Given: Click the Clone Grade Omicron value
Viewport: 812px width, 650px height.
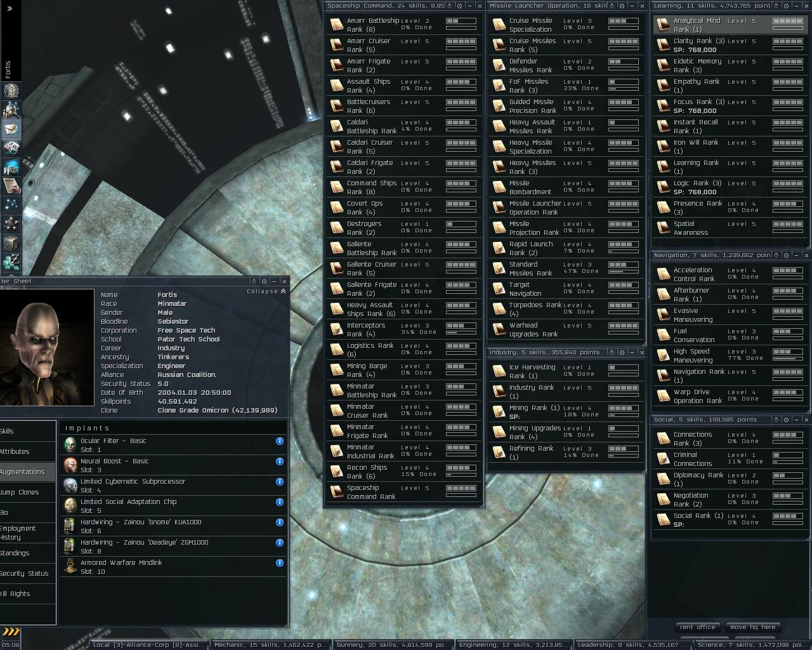Looking at the screenshot, I should pyautogui.click(x=218, y=411).
